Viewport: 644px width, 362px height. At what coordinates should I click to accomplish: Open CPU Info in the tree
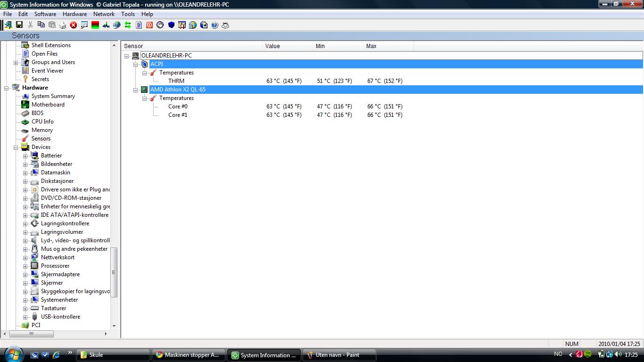point(43,122)
